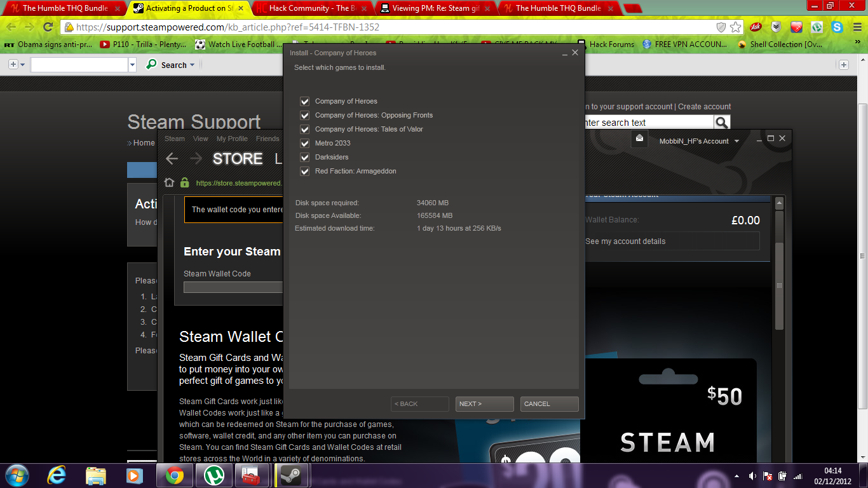Click the Create account link

tap(705, 107)
